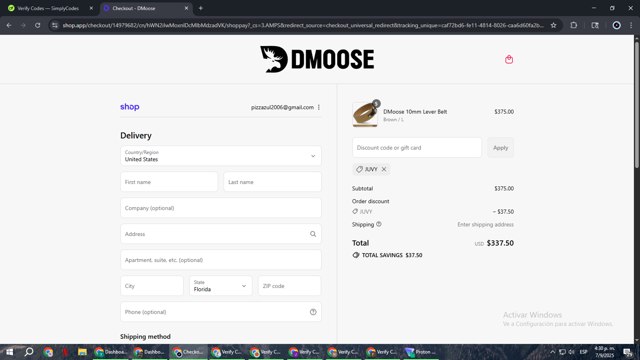This screenshot has height=360, width=640.
Task: Open Country/Region dropdown
Action: [x=221, y=156]
